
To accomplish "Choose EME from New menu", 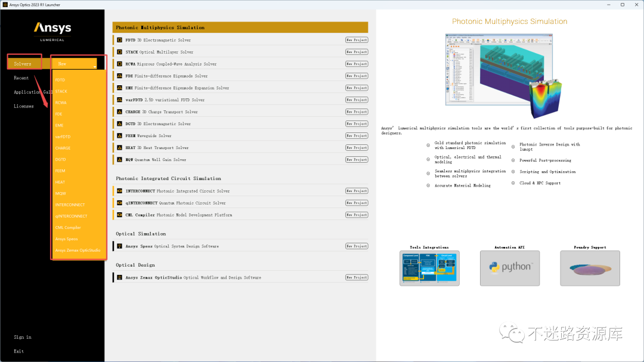I will [x=59, y=125].
